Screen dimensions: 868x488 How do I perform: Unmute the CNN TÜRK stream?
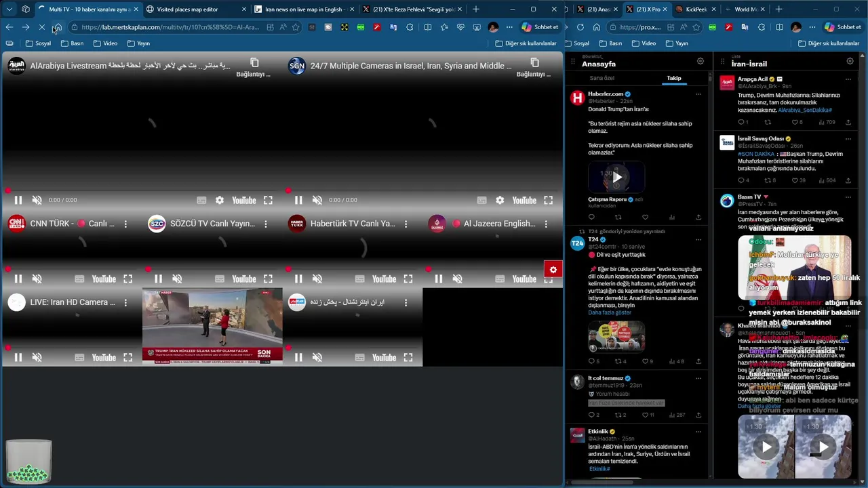(37, 279)
